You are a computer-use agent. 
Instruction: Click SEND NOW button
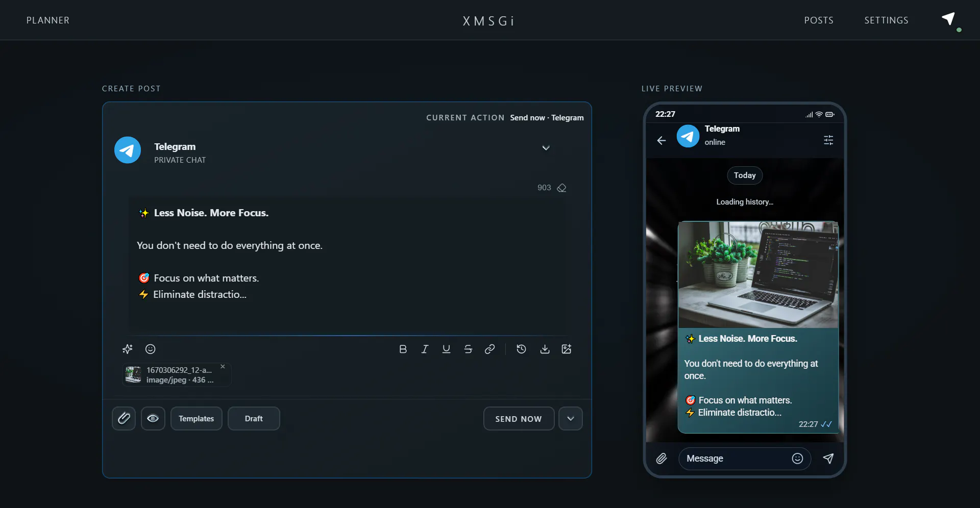(x=519, y=418)
